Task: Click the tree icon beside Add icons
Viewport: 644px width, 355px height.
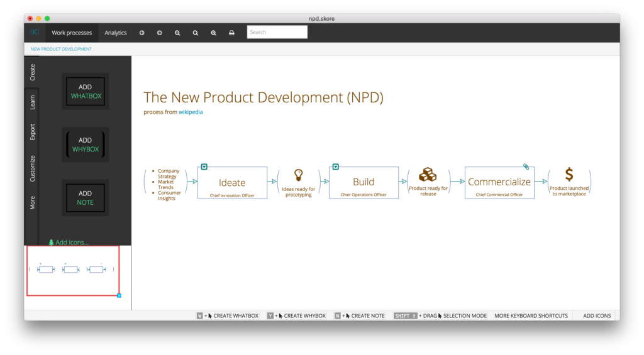Action: [x=52, y=242]
